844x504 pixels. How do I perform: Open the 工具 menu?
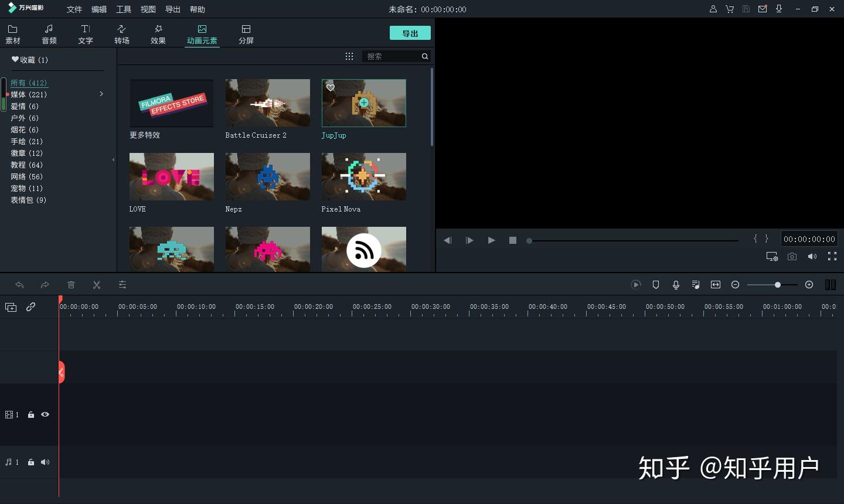pos(124,9)
